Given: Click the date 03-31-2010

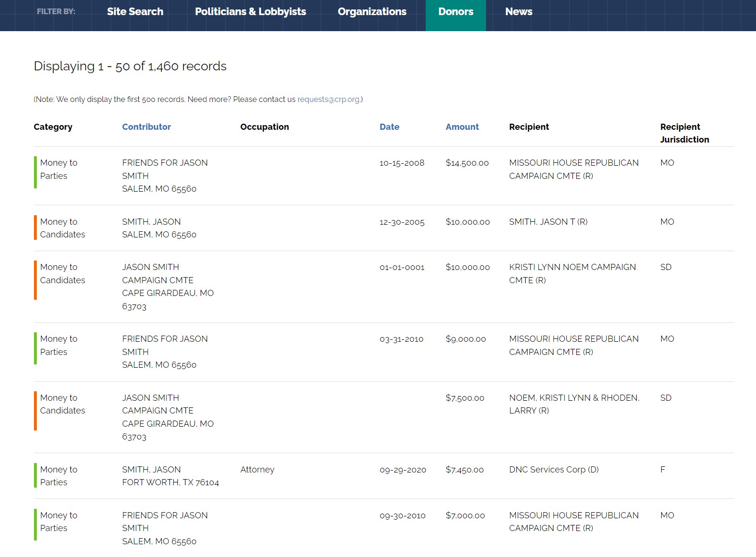Looking at the screenshot, I should [402, 339].
